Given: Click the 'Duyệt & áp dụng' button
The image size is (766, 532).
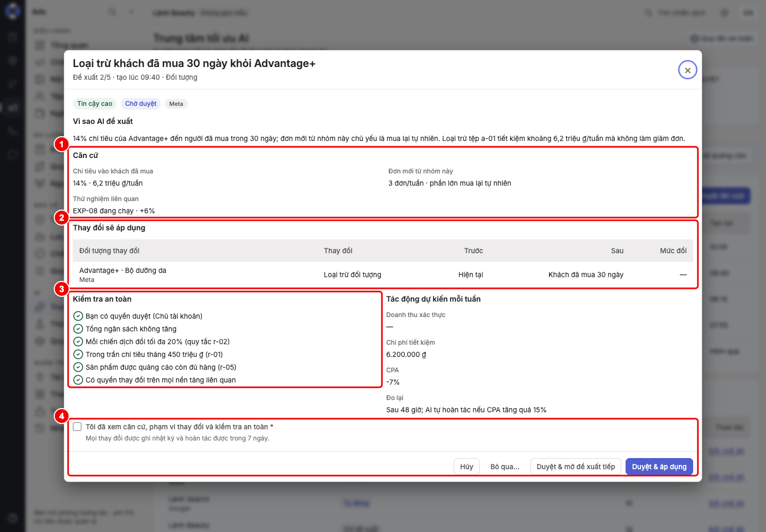Looking at the screenshot, I should (659, 467).
